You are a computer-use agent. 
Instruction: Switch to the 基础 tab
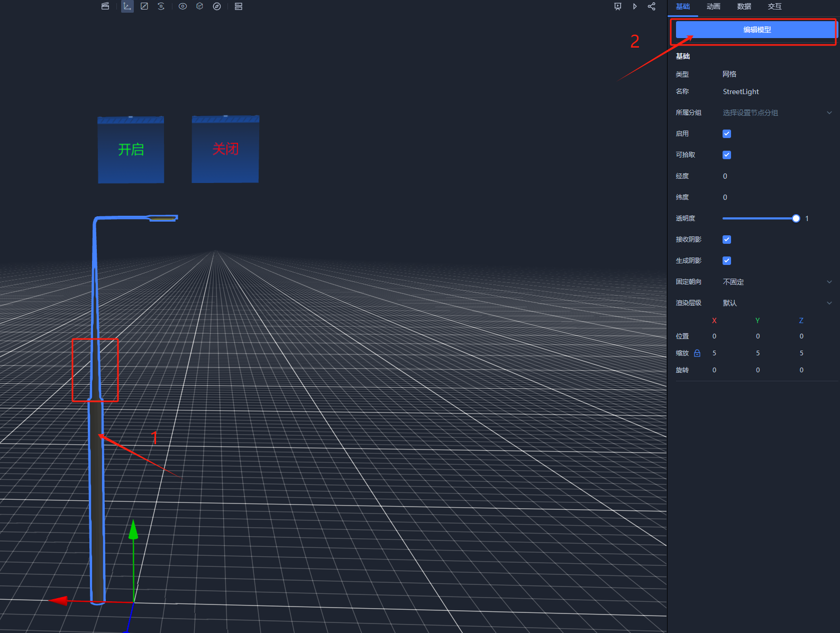pyautogui.click(x=683, y=6)
